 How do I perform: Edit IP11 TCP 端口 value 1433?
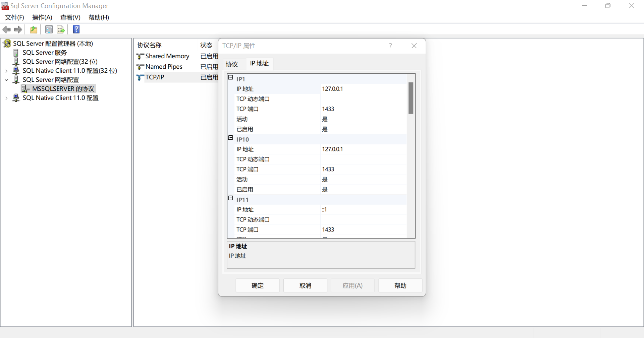[364, 229]
